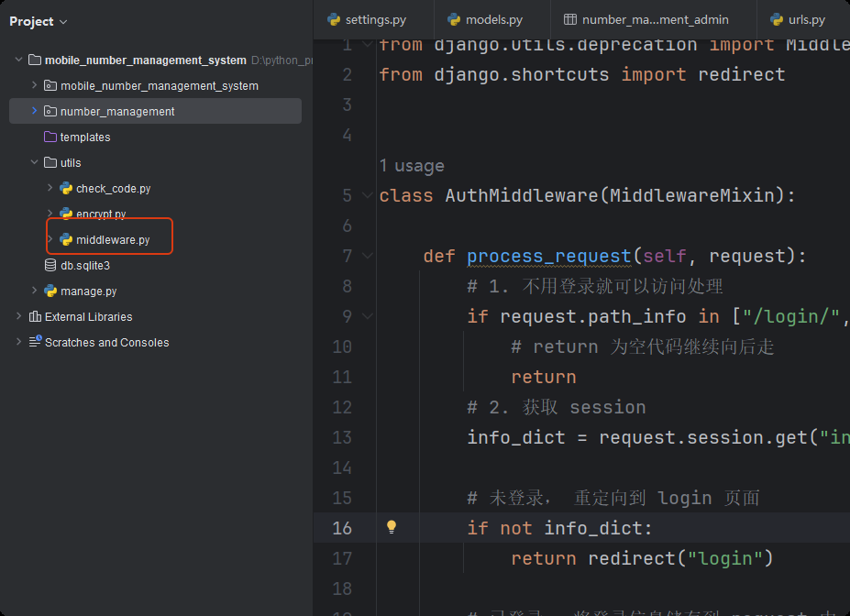Click the table icon on number_ma...ment_admin tab
This screenshot has height=616, width=850.
coord(569,19)
